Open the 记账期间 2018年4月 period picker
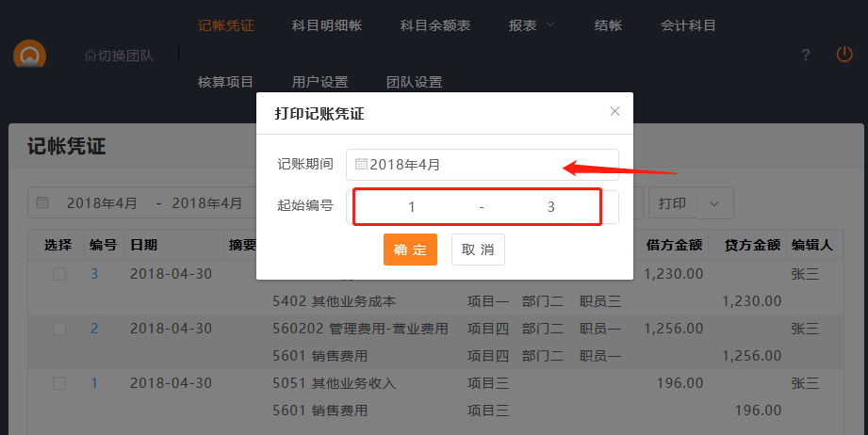 481,165
